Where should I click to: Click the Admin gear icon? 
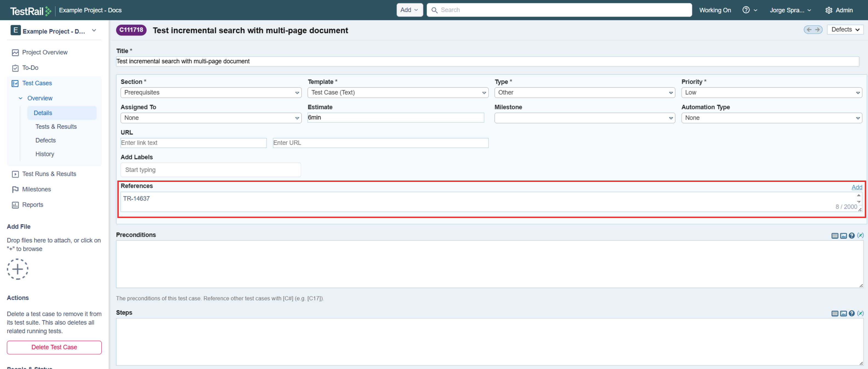click(829, 10)
